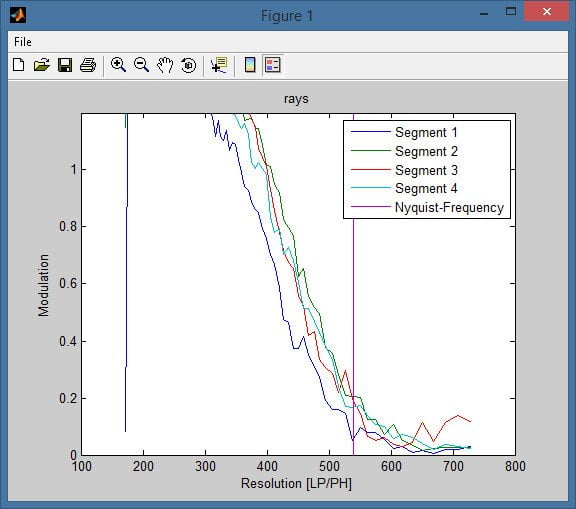Click the MATLAB logo in the title bar
This screenshot has height=509, width=576.
pyautogui.click(x=18, y=15)
